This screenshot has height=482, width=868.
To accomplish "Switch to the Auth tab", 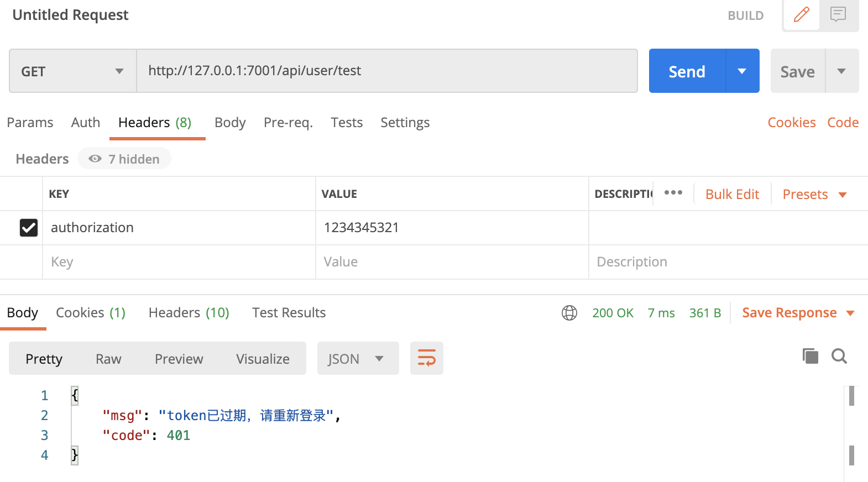I will (x=86, y=122).
